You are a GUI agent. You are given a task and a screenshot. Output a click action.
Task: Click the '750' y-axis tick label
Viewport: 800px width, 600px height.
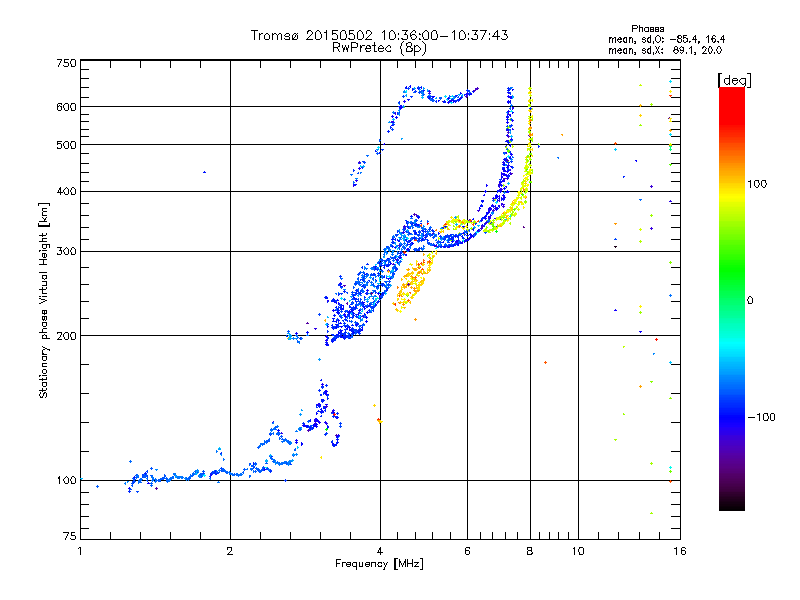tap(67, 63)
